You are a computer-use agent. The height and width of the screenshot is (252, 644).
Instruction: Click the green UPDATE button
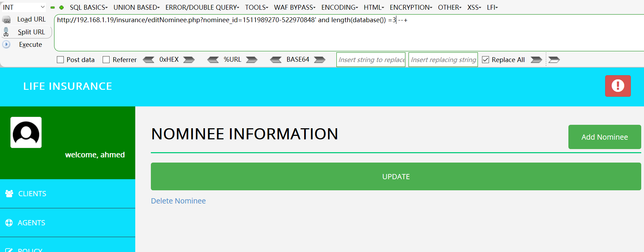396,176
